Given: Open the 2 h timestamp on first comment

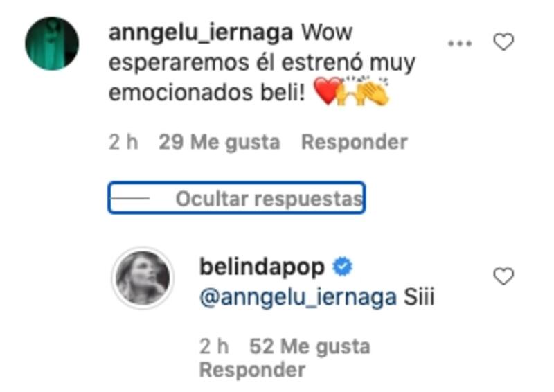Looking at the screenshot, I should [123, 143].
